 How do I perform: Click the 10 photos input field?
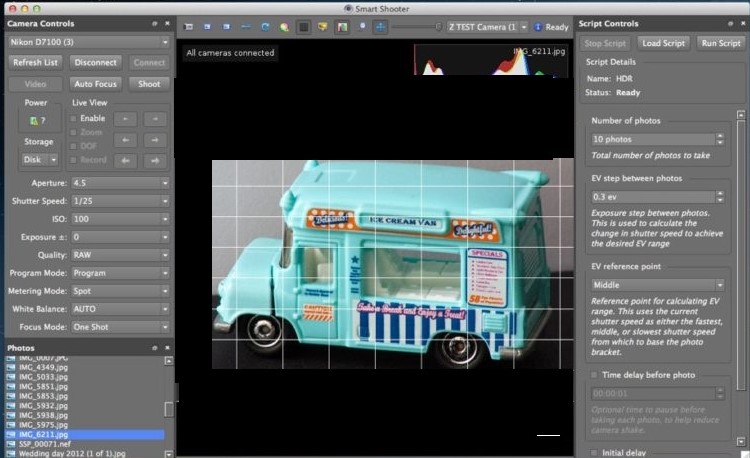click(653, 139)
